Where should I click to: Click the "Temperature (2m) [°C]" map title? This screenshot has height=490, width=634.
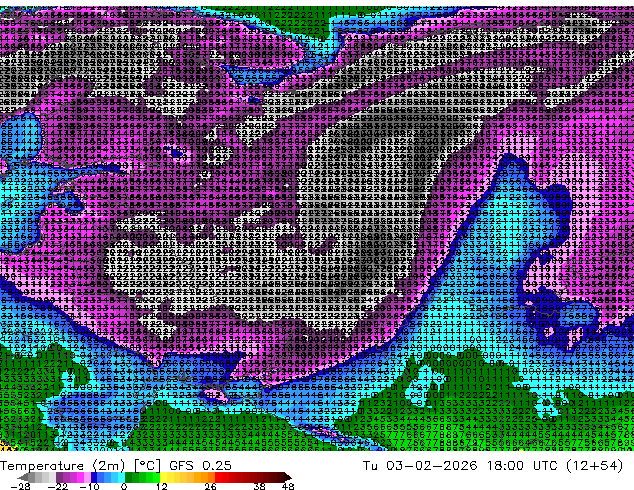point(80,466)
